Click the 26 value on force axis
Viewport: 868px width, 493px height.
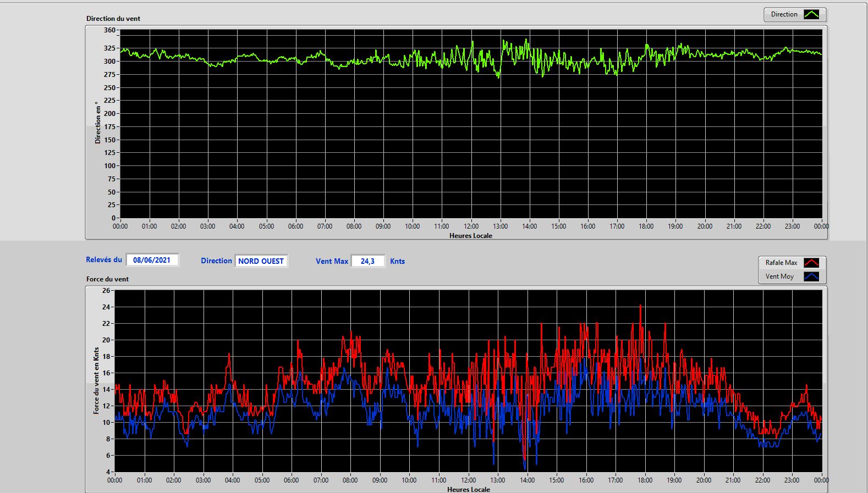tap(106, 291)
